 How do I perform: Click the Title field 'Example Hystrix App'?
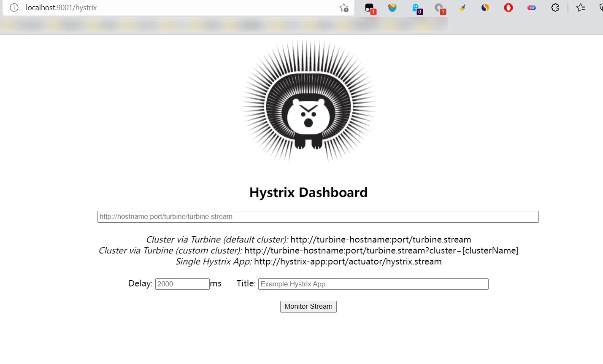(x=373, y=284)
